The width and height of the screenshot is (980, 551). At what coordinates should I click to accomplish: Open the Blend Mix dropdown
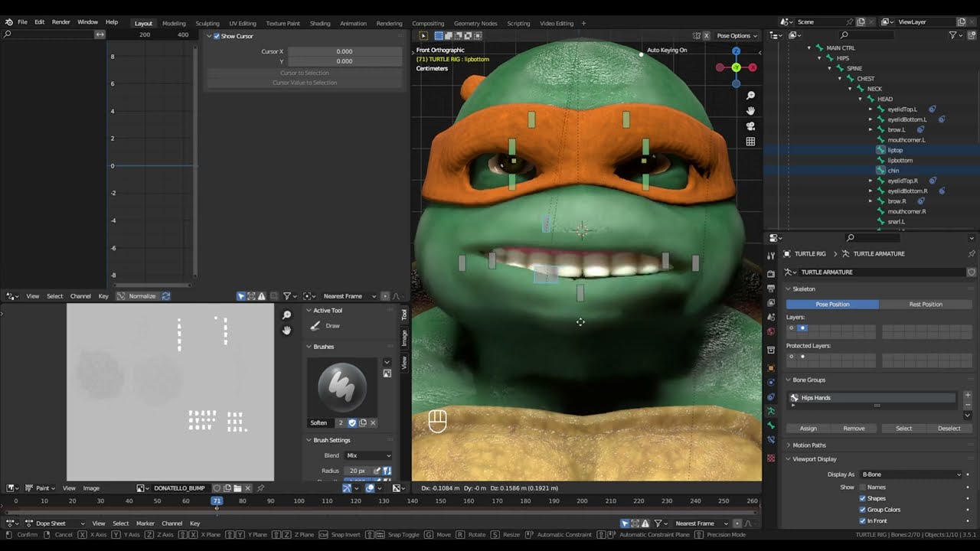click(368, 455)
